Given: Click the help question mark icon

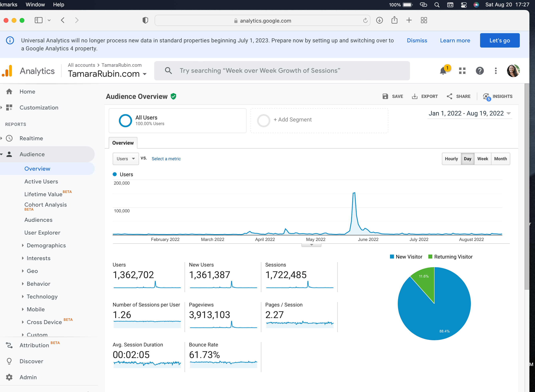Looking at the screenshot, I should pos(479,71).
